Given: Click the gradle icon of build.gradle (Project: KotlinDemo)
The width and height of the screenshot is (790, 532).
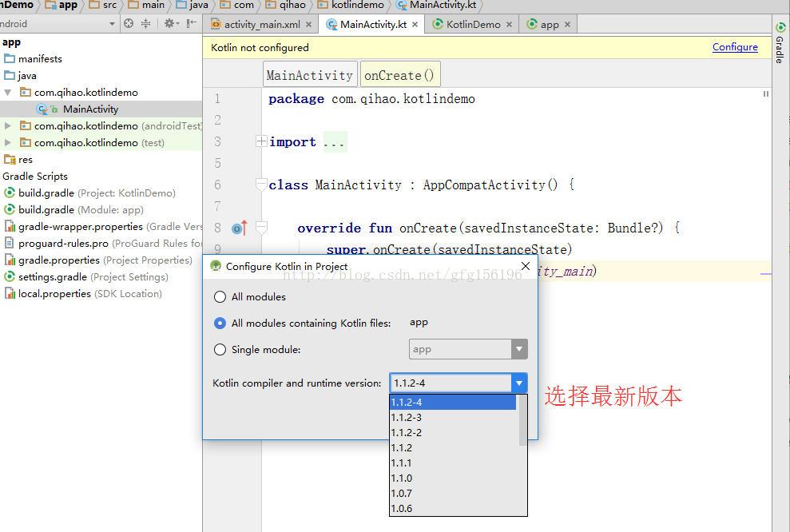Looking at the screenshot, I should (x=10, y=193).
